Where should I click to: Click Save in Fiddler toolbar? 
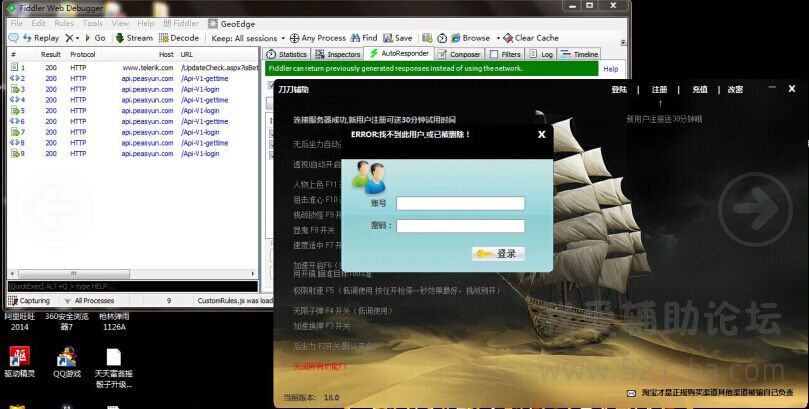tap(398, 38)
